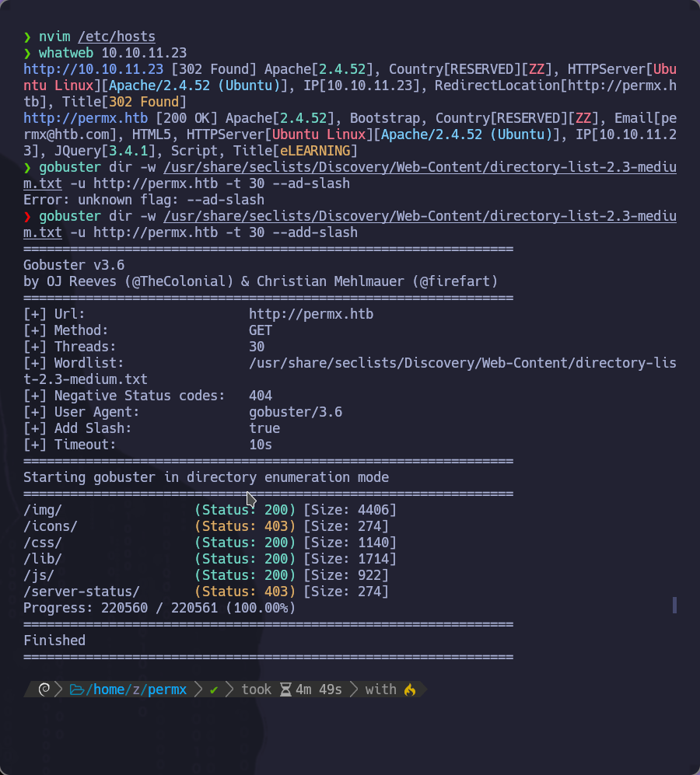Screen dimensions: 700x775
Task: Click the "RedirectLocation" text
Action: [x=497, y=86]
